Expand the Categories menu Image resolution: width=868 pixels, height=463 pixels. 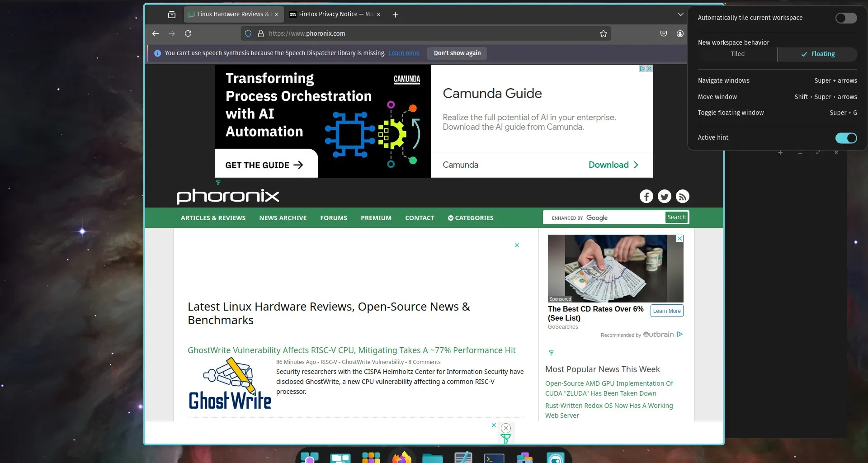click(471, 218)
